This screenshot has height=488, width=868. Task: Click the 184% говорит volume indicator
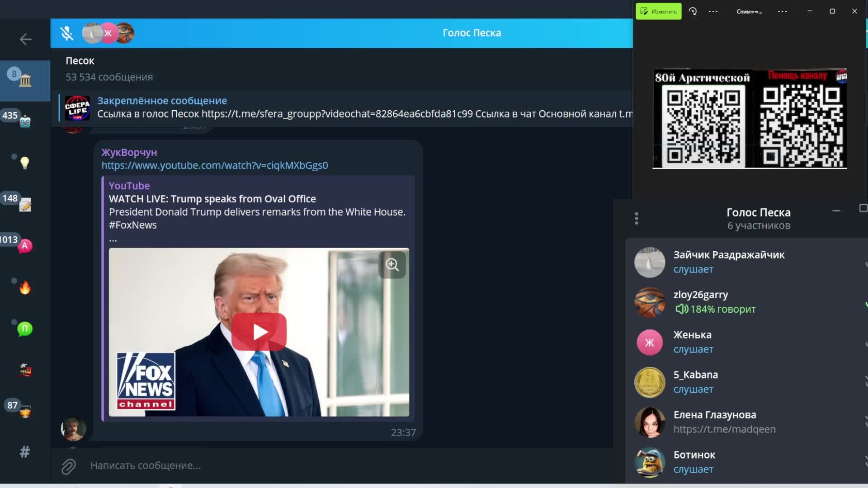716,309
